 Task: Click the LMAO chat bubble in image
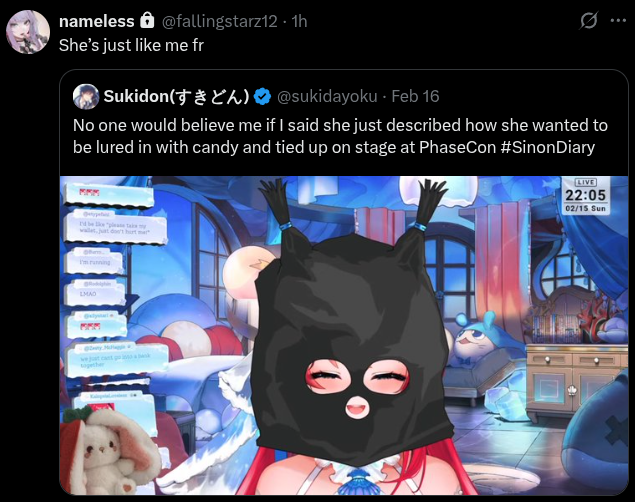94,291
